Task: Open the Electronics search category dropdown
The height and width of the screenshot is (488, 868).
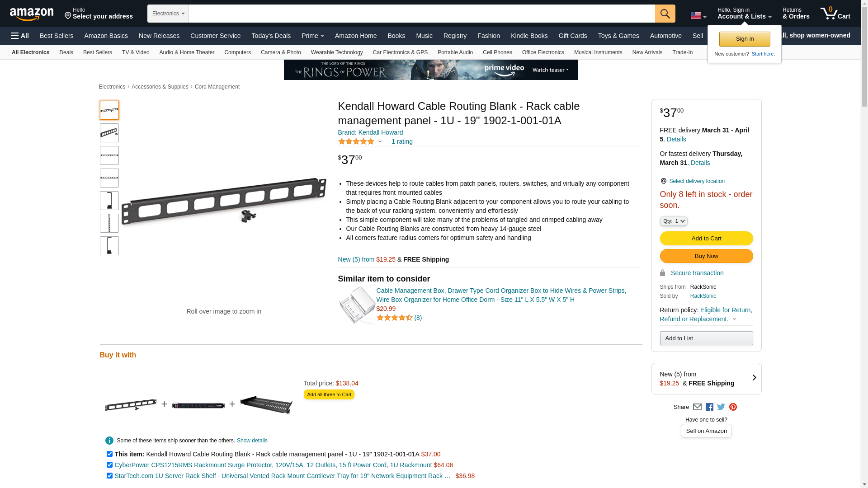Action: pos(168,14)
